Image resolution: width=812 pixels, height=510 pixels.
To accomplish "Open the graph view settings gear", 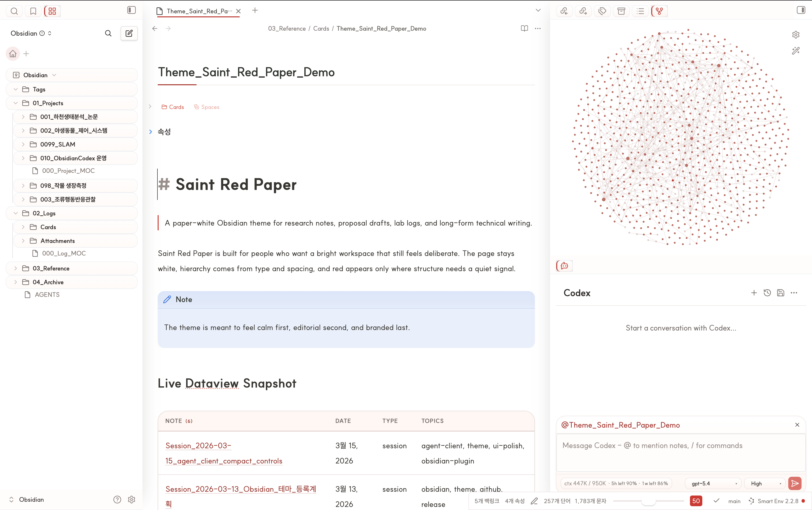I will click(x=796, y=34).
